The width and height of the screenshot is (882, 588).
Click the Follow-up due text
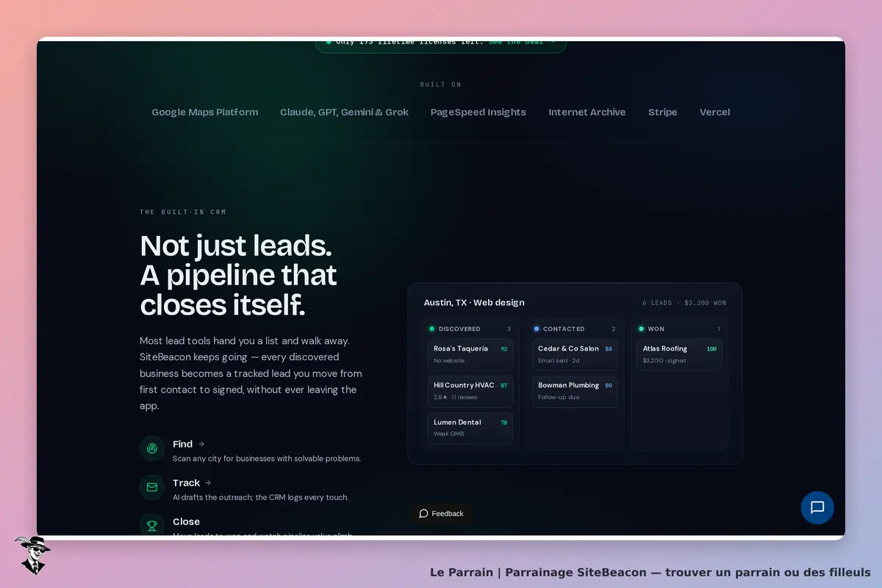(559, 398)
